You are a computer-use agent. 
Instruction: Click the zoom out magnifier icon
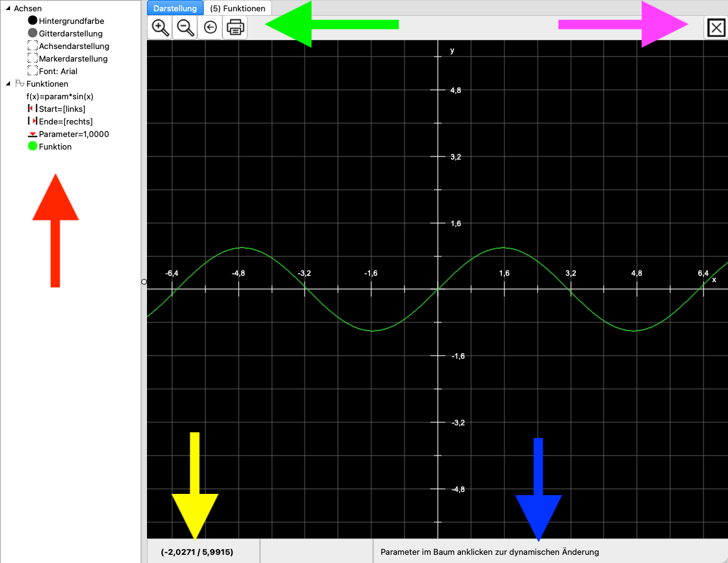click(x=185, y=28)
